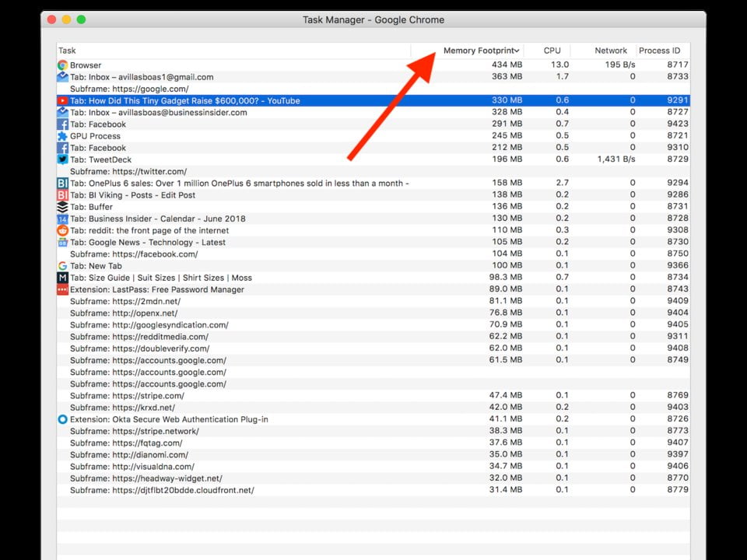This screenshot has height=560, width=747.
Task: Click process ID 9366
Action: point(678,265)
